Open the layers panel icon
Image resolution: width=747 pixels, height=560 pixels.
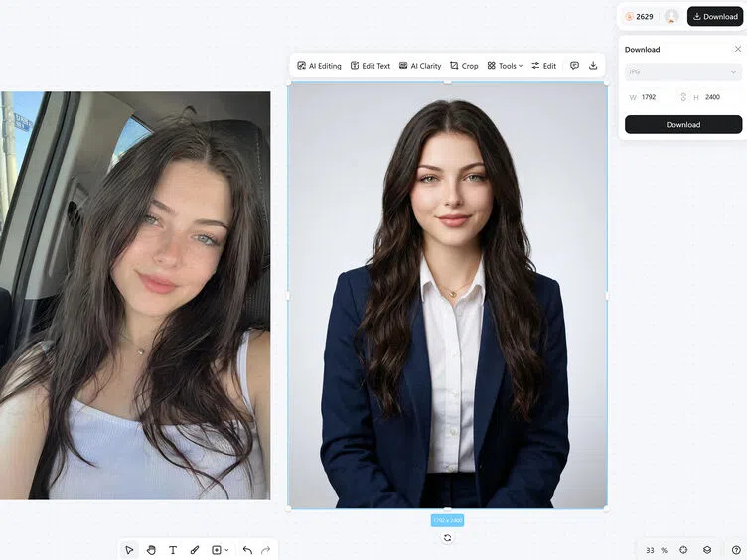(x=707, y=550)
